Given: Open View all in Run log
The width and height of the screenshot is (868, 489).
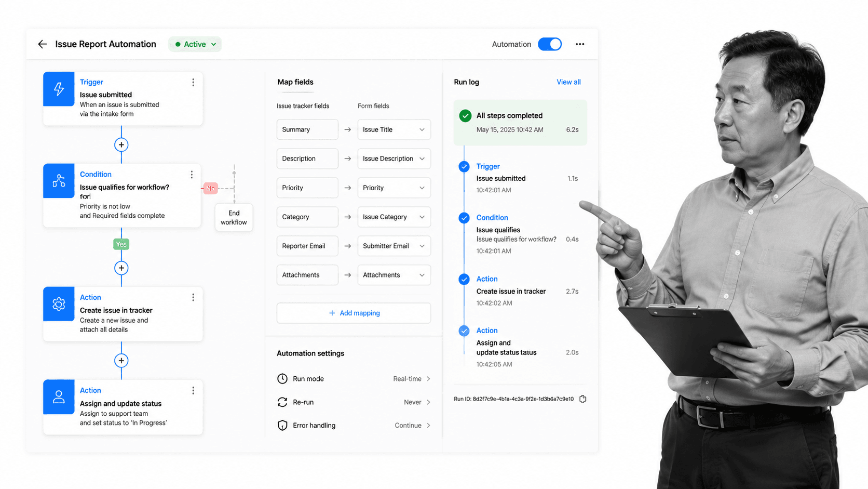Looking at the screenshot, I should [568, 82].
